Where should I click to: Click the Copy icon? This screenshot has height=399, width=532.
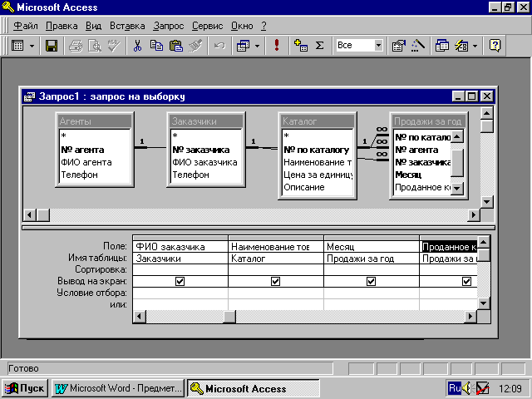pos(156,46)
